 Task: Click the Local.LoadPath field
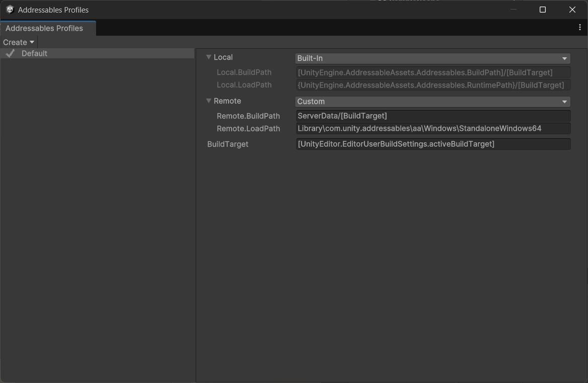pyautogui.click(x=433, y=85)
